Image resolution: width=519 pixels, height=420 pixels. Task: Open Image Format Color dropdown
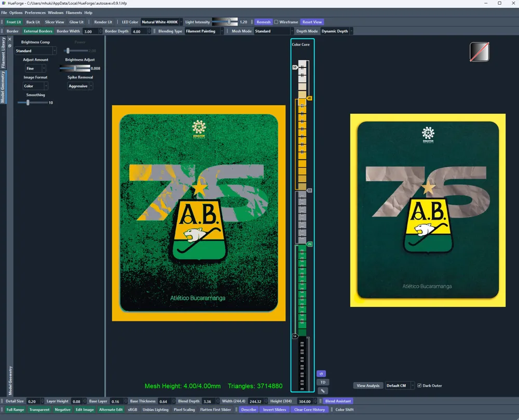[35, 86]
